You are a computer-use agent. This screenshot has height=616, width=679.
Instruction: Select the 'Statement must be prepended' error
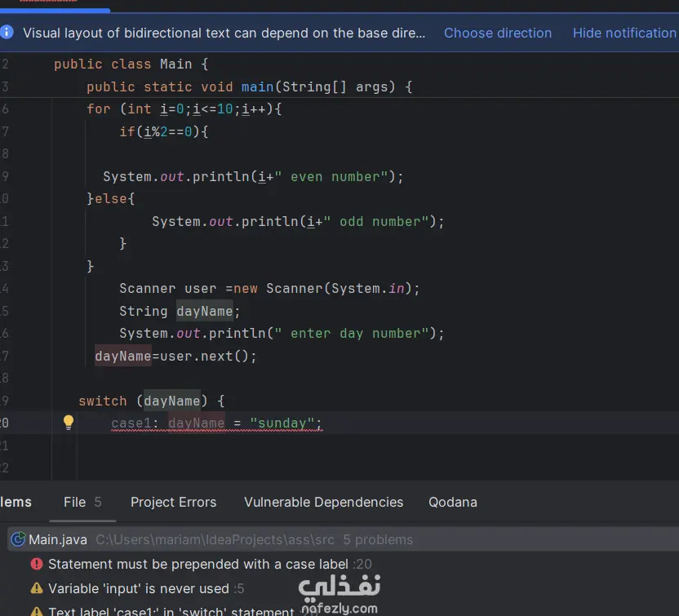pos(199,564)
